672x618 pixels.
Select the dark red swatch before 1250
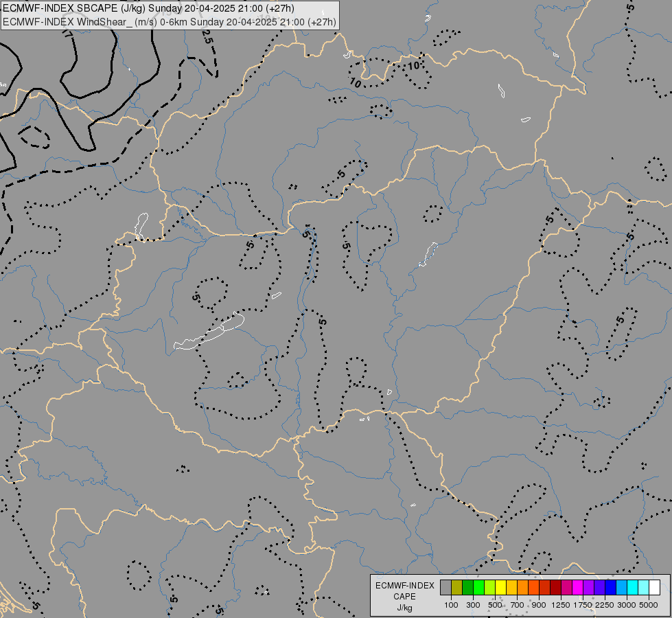556,587
